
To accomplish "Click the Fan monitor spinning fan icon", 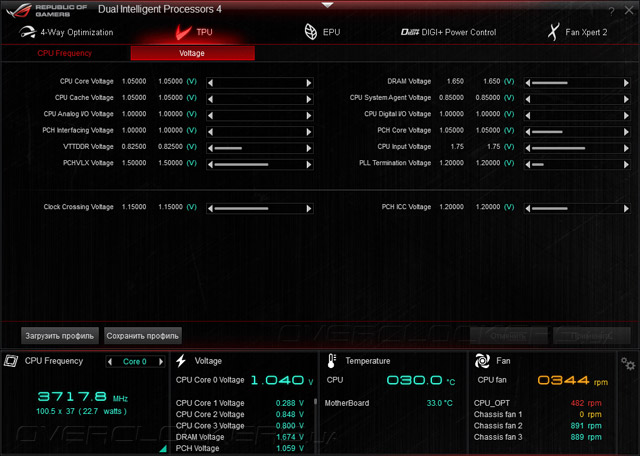I will point(482,361).
